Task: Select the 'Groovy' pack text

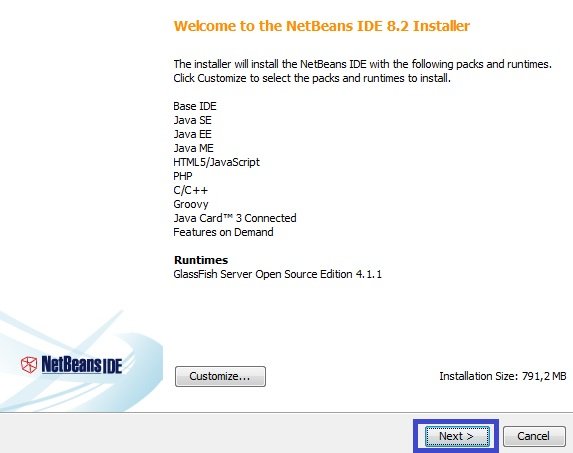Action: point(191,204)
